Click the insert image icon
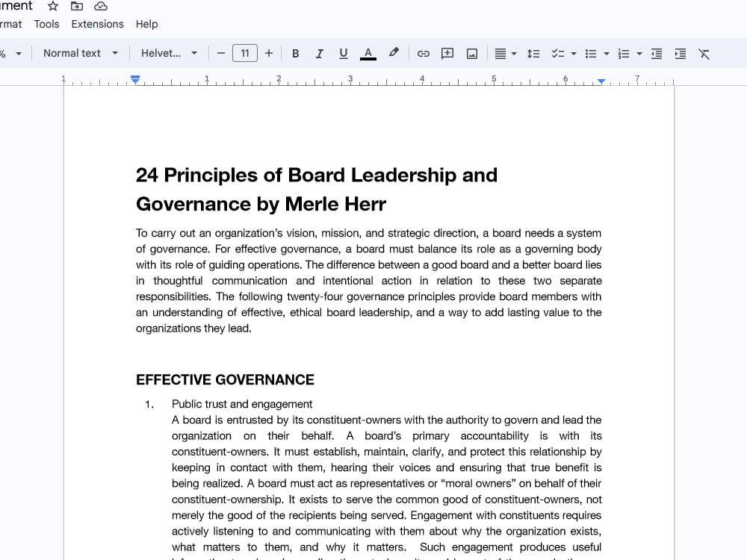The image size is (747, 560). coord(471,53)
